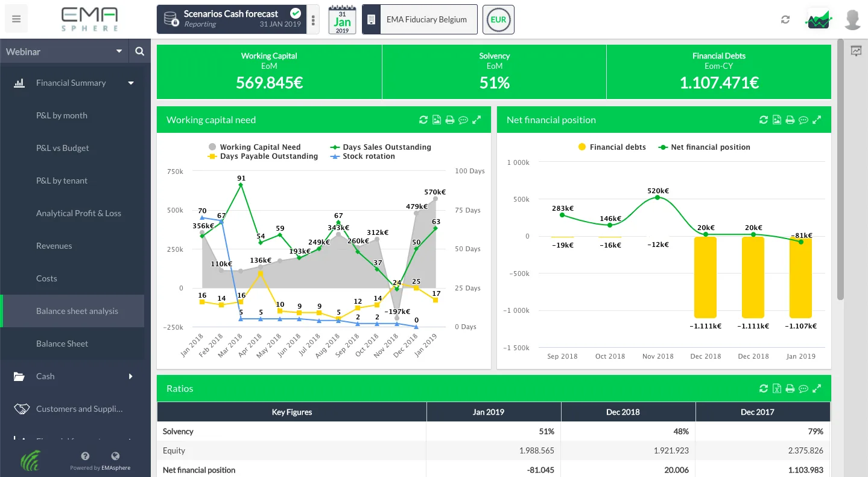Open P&L by tenant report
This screenshot has width=868, height=477.
(x=62, y=181)
